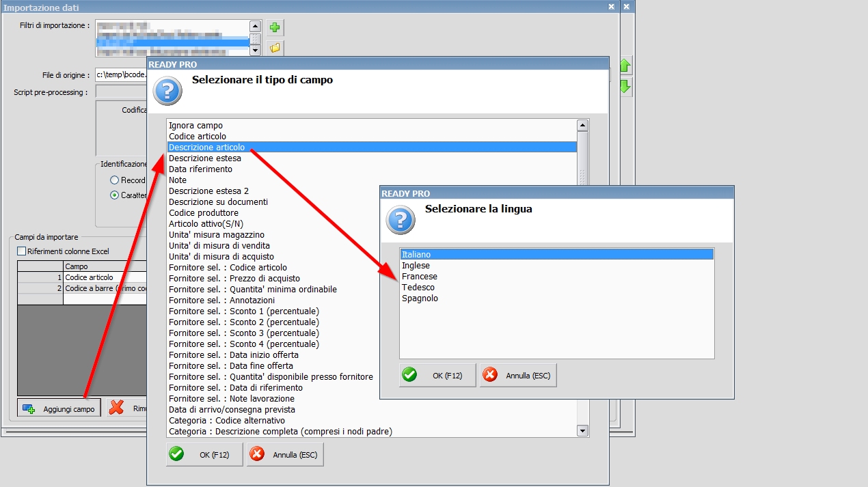Image resolution: width=868 pixels, height=487 pixels.
Task: Click the green plus add filter icon
Action: (275, 28)
